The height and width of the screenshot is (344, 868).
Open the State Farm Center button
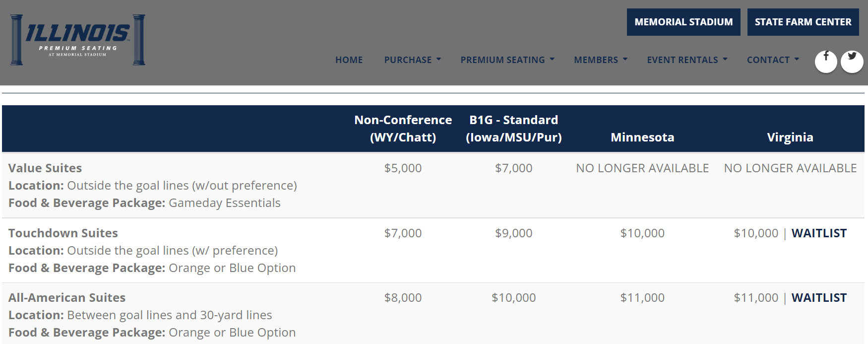[x=803, y=22]
